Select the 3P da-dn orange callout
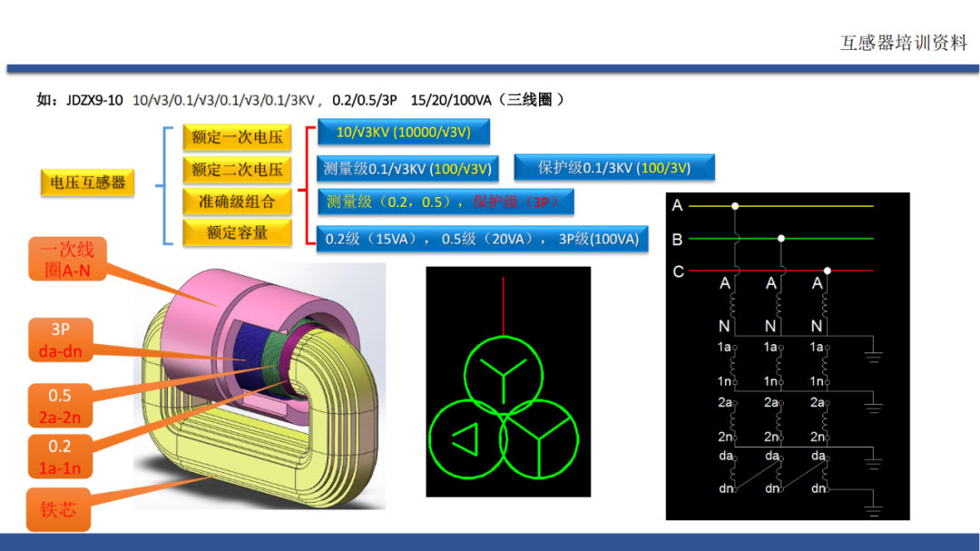The image size is (980, 551). point(60,339)
